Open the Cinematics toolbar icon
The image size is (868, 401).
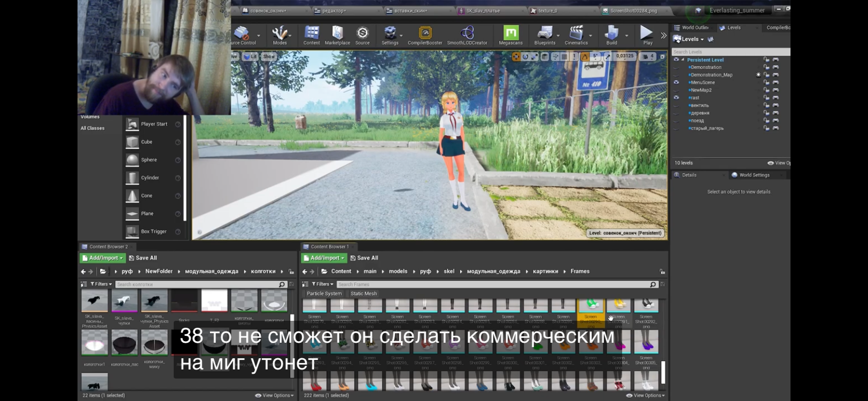click(576, 35)
